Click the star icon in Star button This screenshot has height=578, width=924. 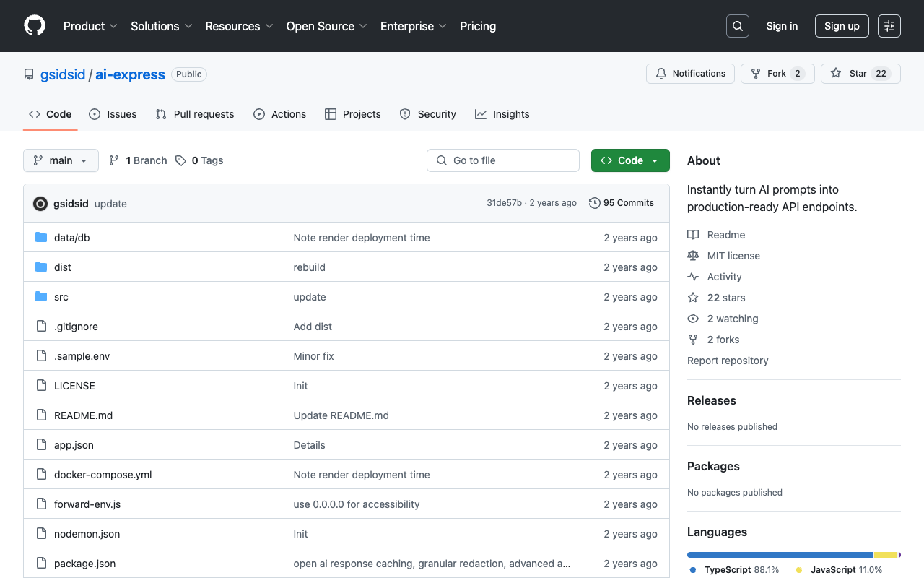[x=836, y=74]
